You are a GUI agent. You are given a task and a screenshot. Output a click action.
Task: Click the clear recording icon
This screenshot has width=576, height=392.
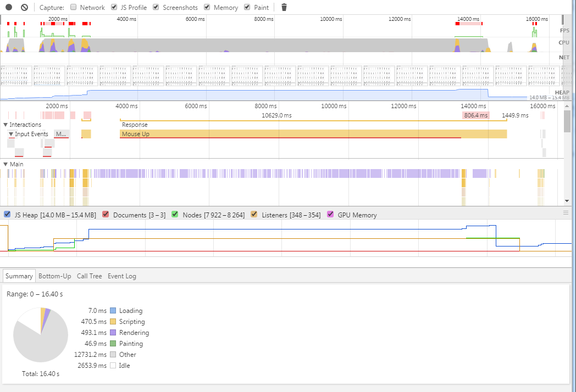[24, 7]
